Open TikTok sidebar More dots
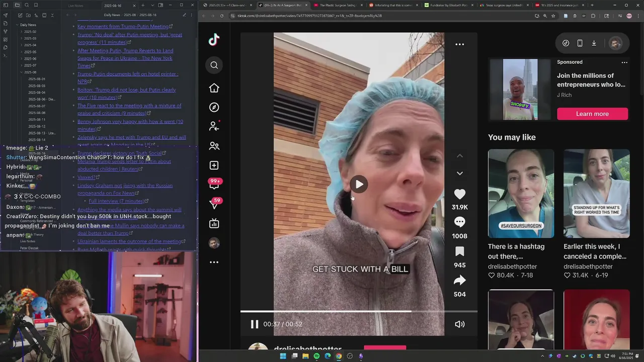This screenshot has height=362, width=644. coord(214,262)
